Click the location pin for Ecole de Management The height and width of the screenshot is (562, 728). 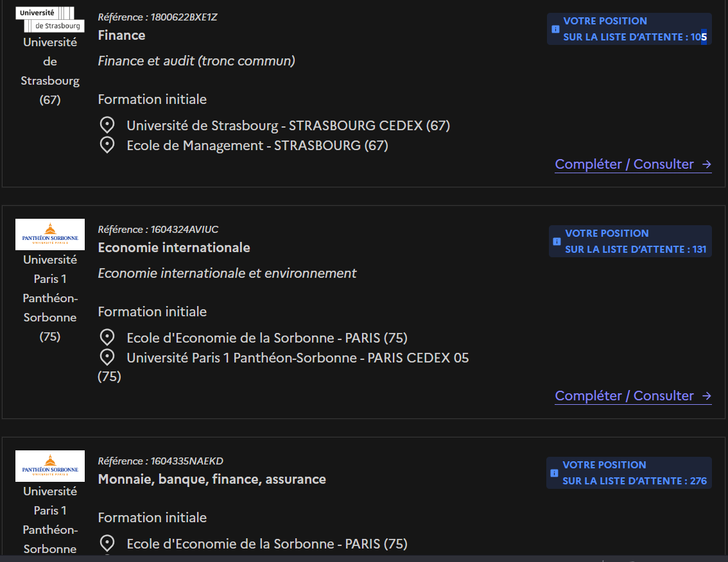click(x=107, y=145)
